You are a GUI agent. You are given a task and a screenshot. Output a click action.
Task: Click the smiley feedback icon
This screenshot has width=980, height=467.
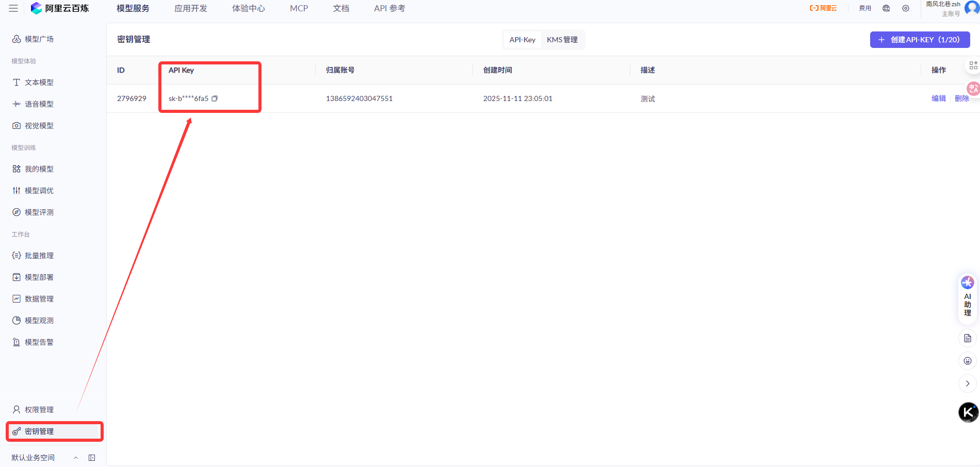coord(968,361)
